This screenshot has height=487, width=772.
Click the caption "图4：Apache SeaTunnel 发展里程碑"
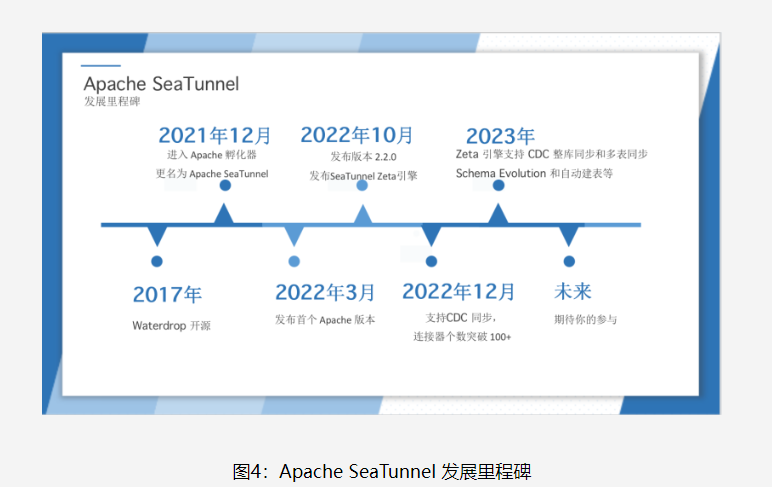(x=382, y=472)
